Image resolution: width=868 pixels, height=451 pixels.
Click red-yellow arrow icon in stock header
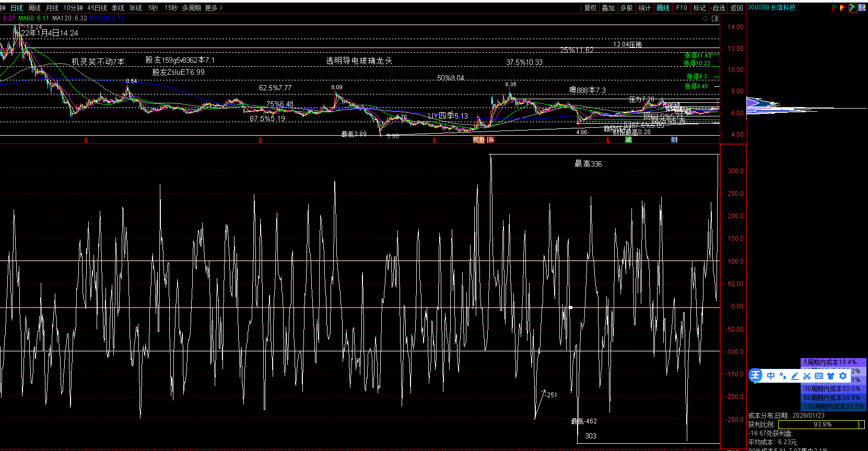click(x=843, y=8)
